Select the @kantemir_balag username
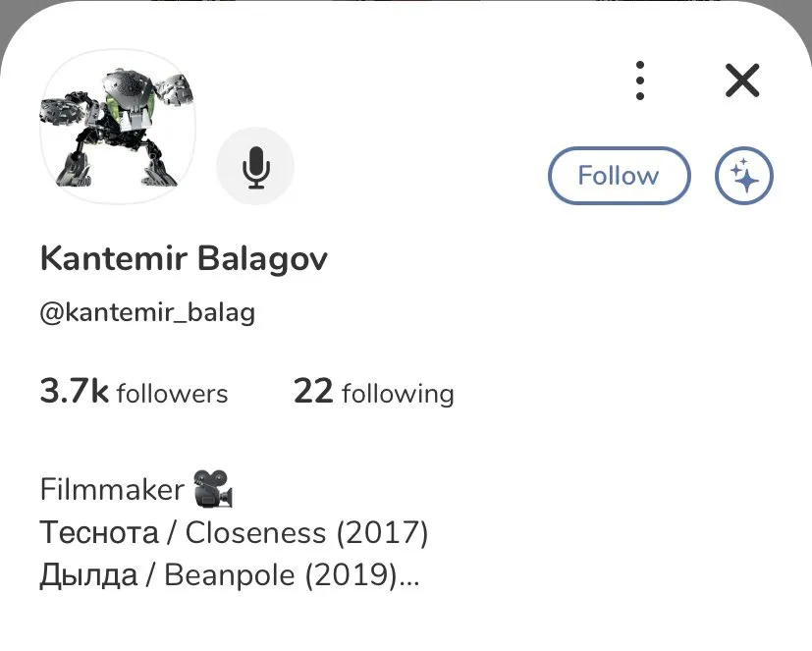The image size is (812, 651). point(147,313)
